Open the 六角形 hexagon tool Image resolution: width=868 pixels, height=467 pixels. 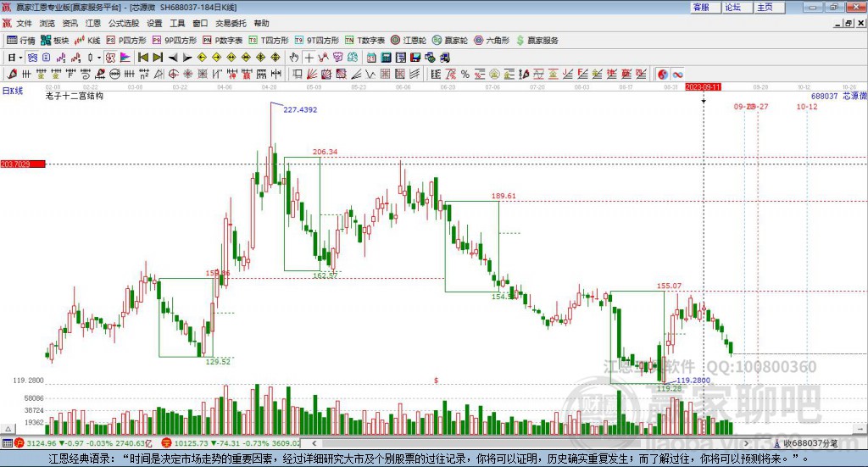coord(492,41)
